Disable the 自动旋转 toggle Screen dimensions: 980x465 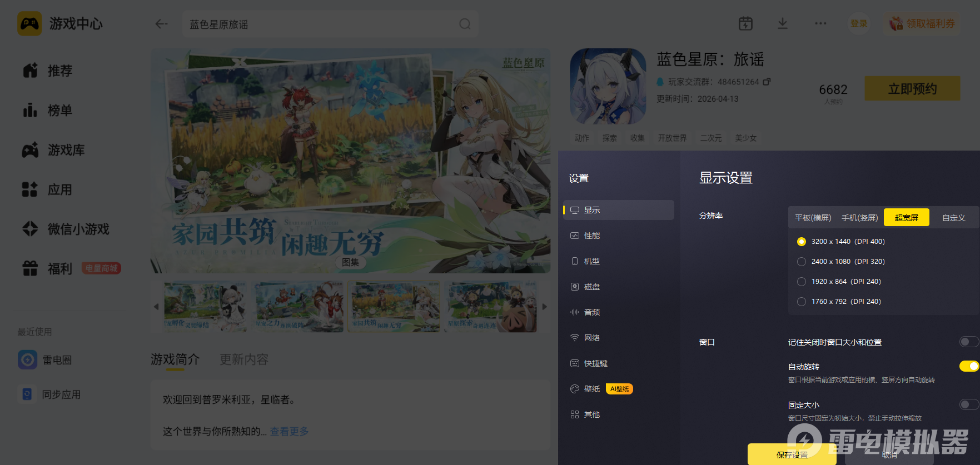pyautogui.click(x=969, y=366)
